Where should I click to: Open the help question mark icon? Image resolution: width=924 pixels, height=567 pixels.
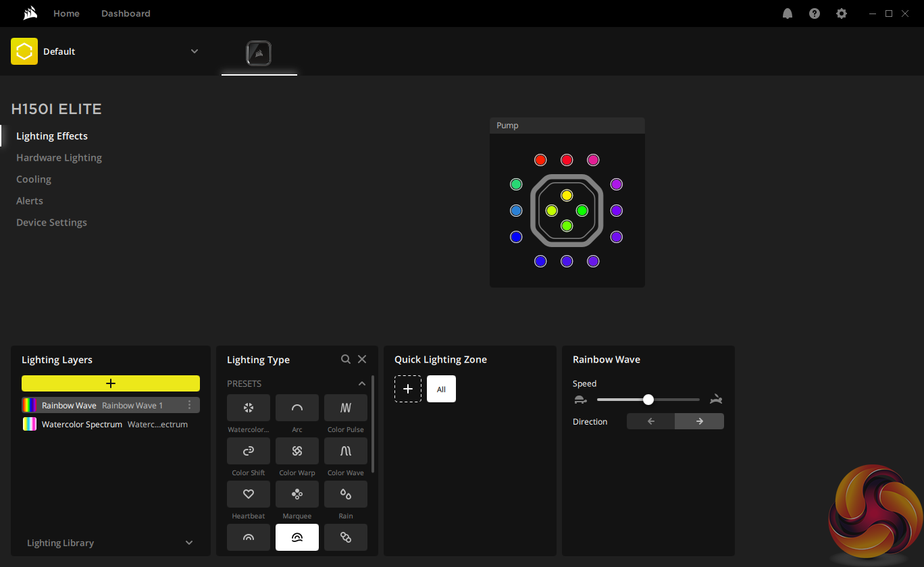[x=815, y=13]
